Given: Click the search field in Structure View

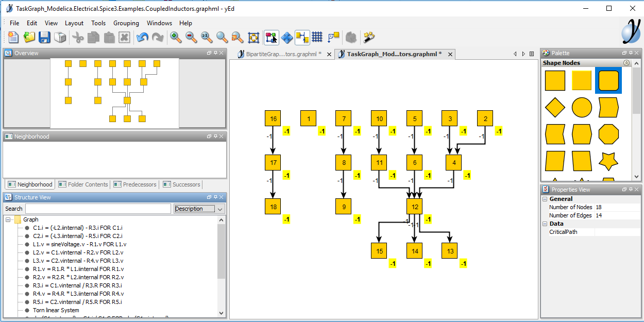Looking at the screenshot, I should pos(98,209).
